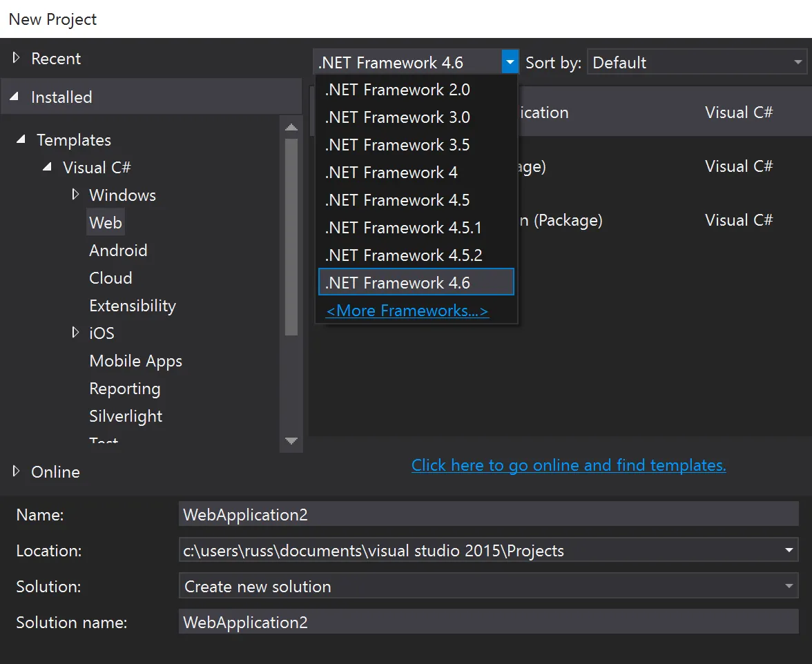Open the Sort by dropdown
Screen dimensions: 812x664
tap(696, 63)
